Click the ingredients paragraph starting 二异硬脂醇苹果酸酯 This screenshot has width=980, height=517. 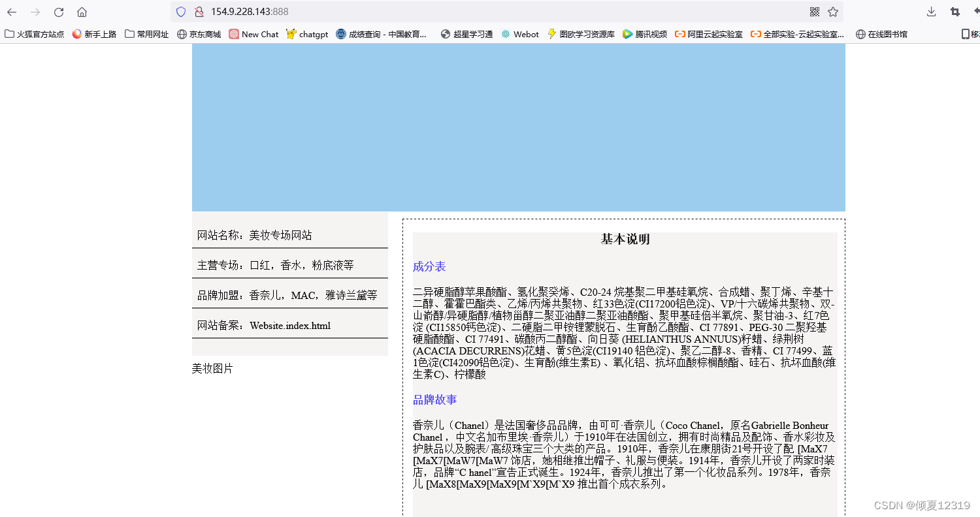625,333
